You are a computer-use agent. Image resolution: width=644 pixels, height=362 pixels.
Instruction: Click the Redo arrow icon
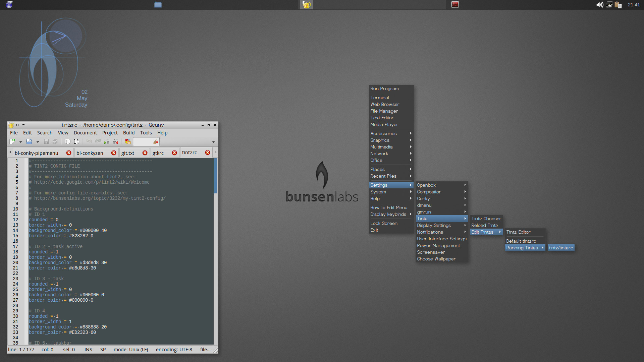tap(98, 142)
